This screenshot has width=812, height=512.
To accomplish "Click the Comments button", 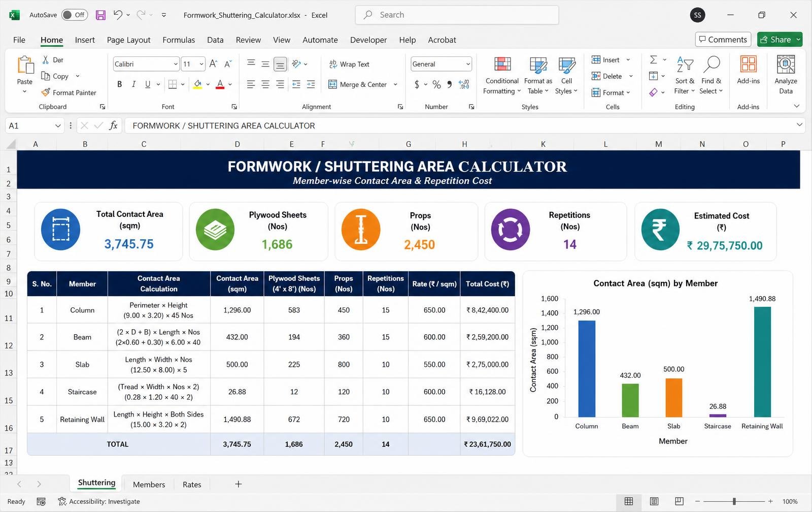I will [723, 39].
